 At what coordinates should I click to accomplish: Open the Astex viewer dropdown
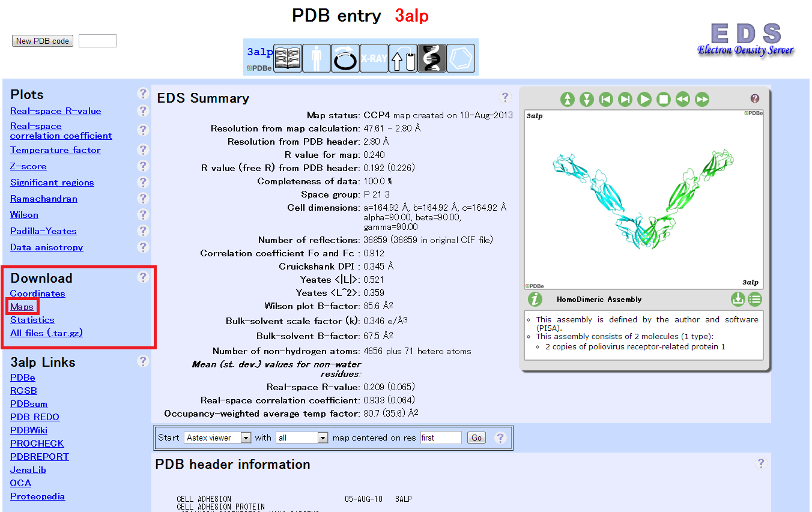217,438
